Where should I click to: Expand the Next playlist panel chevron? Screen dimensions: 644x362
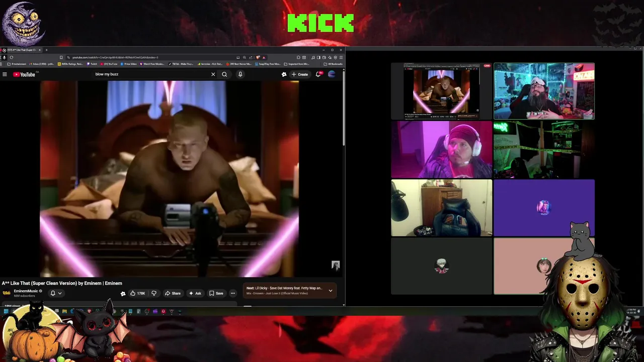point(330,291)
